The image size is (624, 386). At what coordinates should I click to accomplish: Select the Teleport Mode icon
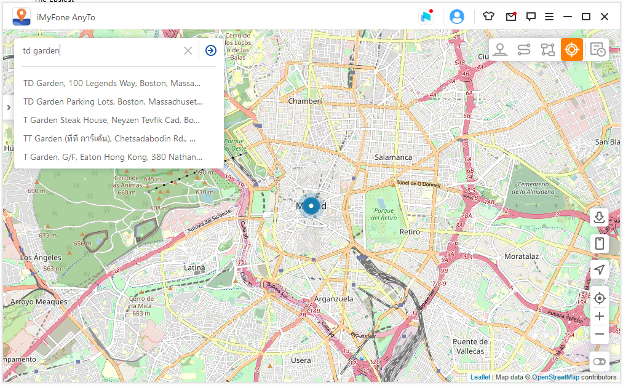(x=500, y=50)
